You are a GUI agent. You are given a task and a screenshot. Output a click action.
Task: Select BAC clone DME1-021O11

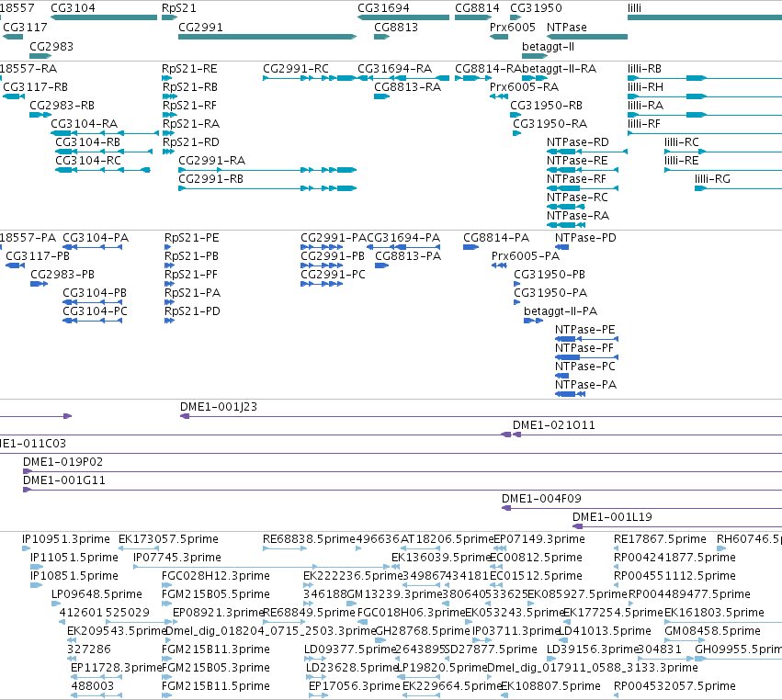point(647,435)
